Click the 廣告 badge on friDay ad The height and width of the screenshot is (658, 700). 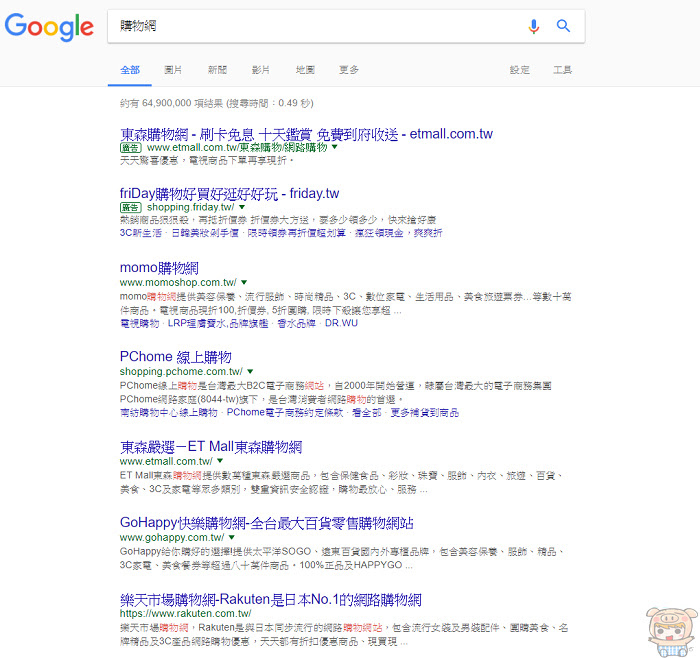click(x=131, y=207)
